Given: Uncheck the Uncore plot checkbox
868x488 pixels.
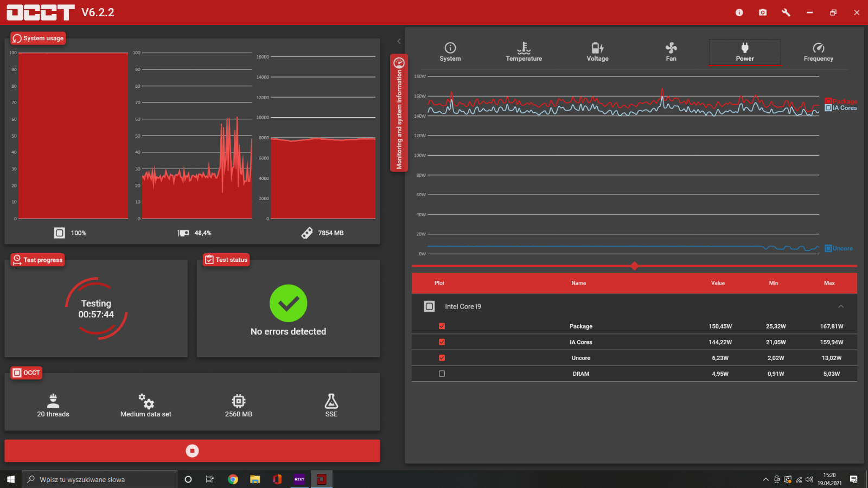Looking at the screenshot, I should click(x=442, y=357).
